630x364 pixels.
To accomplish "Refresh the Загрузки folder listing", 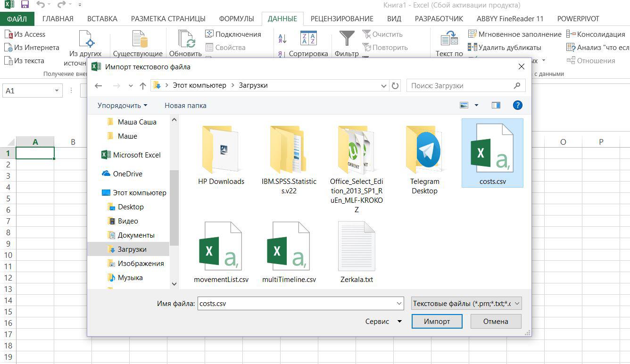I will [x=395, y=86].
